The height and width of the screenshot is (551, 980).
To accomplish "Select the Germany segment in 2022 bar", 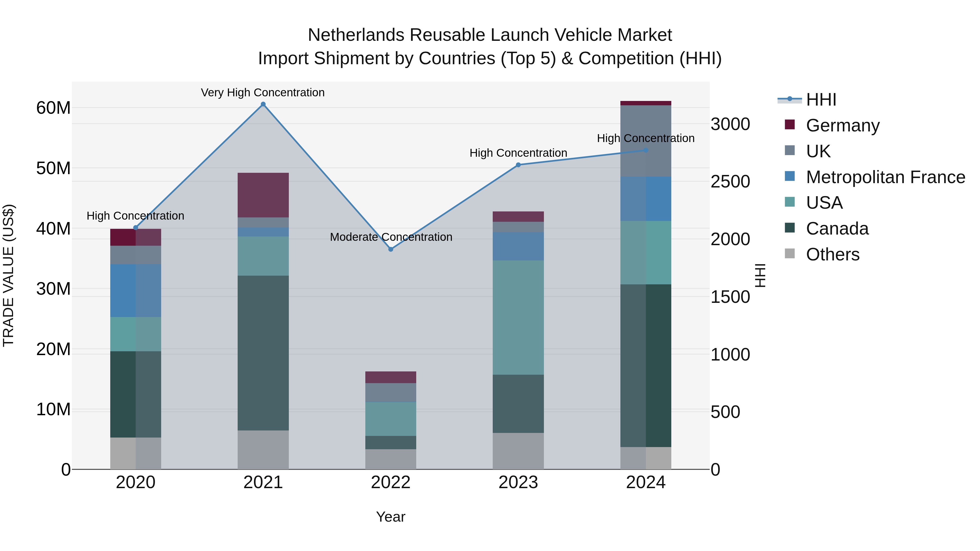I will point(391,377).
